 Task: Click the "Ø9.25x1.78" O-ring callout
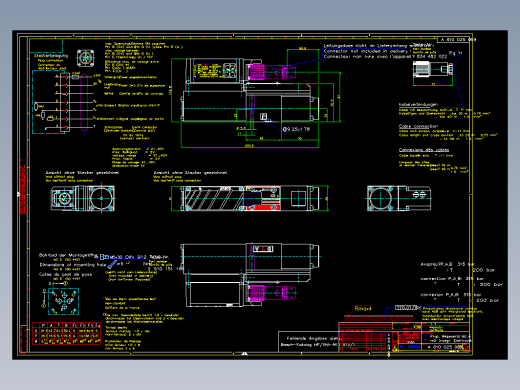tap(296, 129)
